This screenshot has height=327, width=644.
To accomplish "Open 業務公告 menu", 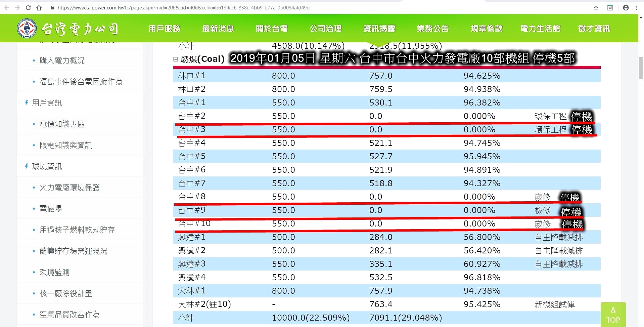I will point(433,29).
